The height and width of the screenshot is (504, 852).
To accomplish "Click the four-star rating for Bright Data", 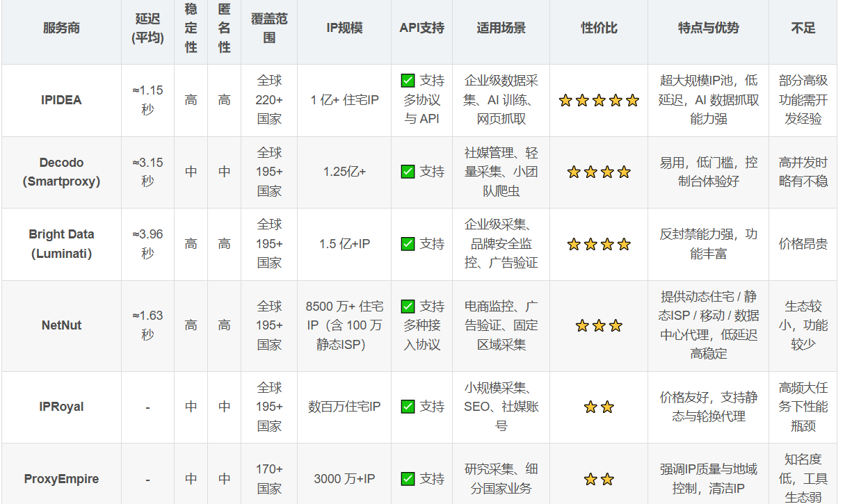I will (x=598, y=245).
